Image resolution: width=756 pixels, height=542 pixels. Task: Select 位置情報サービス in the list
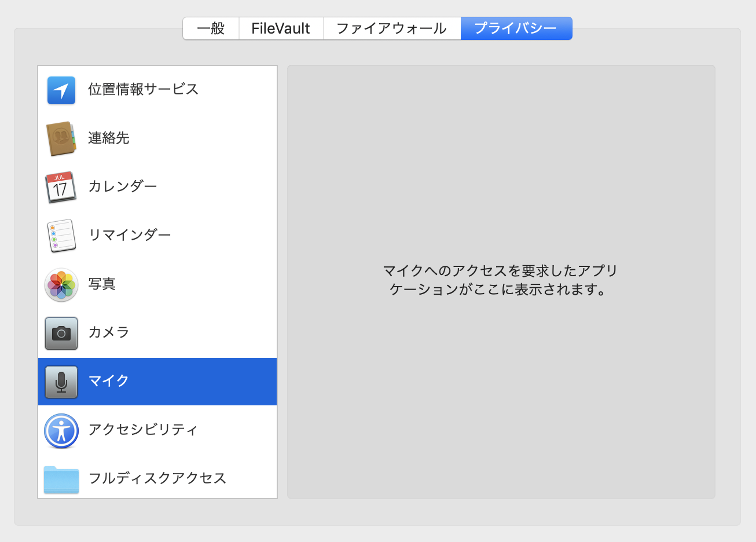pos(157,90)
